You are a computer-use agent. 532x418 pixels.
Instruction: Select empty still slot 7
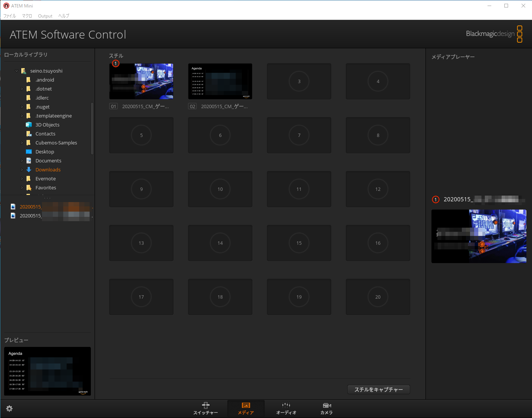(x=299, y=135)
